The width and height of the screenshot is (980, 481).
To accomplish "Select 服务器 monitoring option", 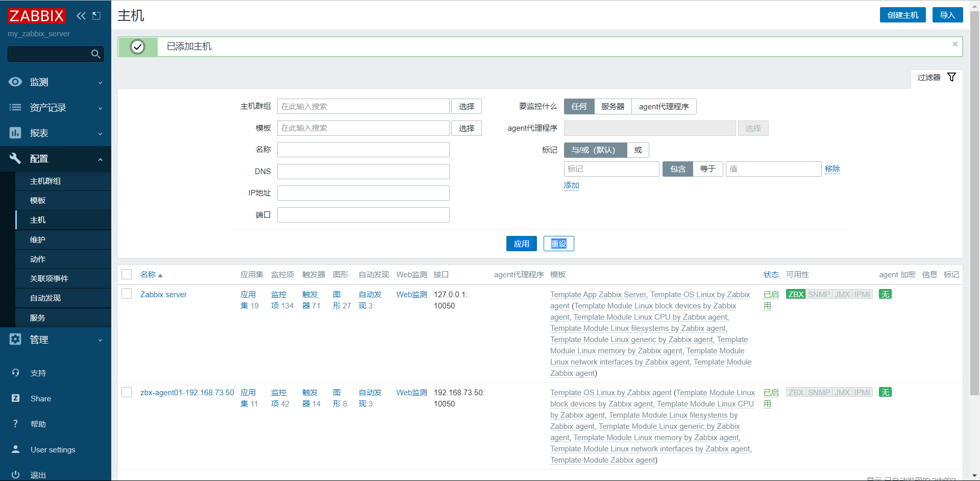I will point(612,106).
